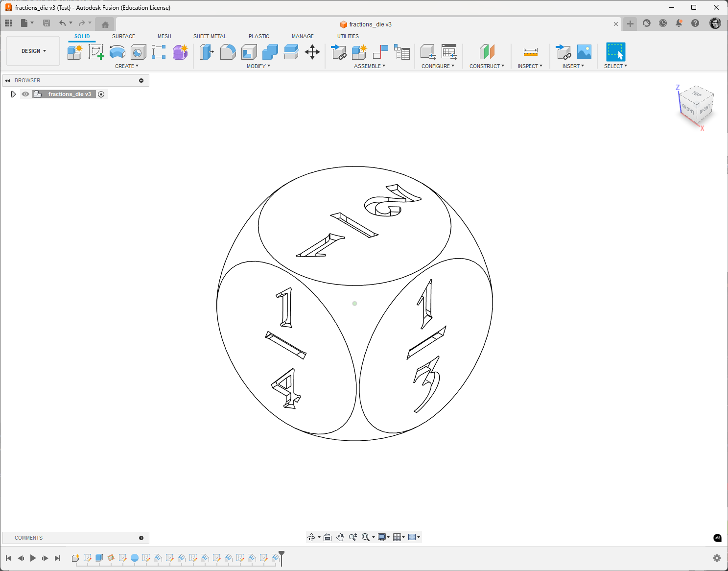This screenshot has height=571, width=728.
Task: Select the Hole tool icon
Action: click(x=139, y=52)
